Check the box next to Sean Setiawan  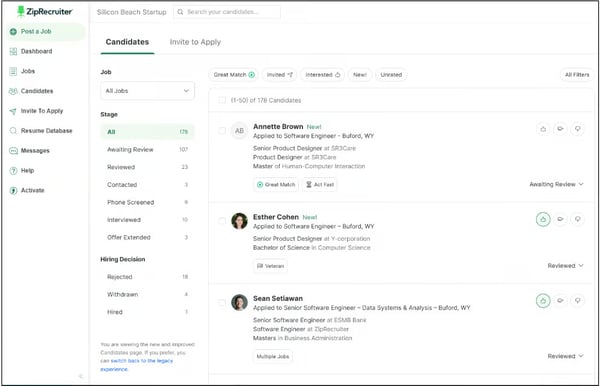tap(222, 302)
